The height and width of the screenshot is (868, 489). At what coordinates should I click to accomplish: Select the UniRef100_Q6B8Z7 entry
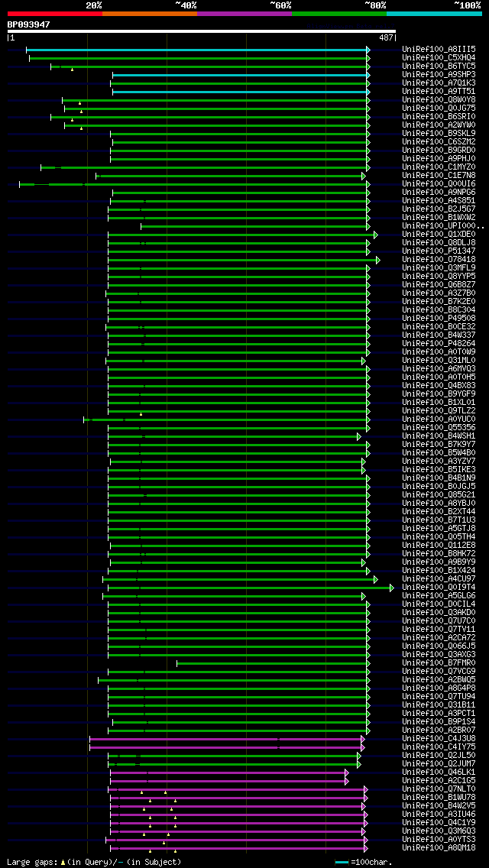[x=439, y=284]
